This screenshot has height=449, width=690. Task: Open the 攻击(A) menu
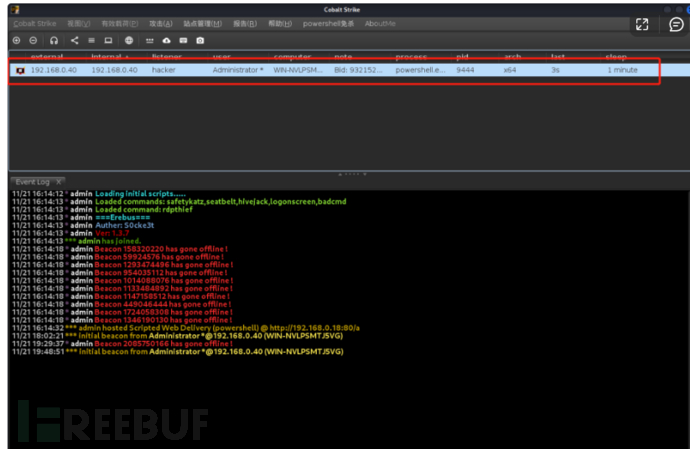pyautogui.click(x=161, y=24)
